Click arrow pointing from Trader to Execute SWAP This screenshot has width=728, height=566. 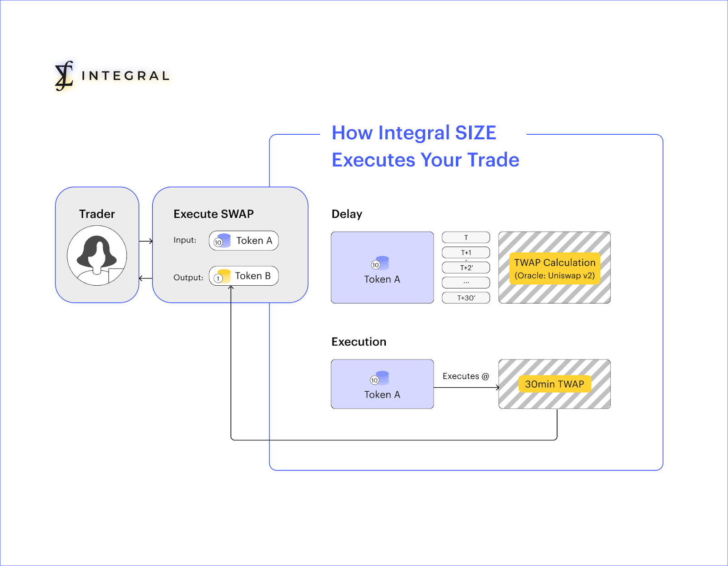[x=146, y=241]
